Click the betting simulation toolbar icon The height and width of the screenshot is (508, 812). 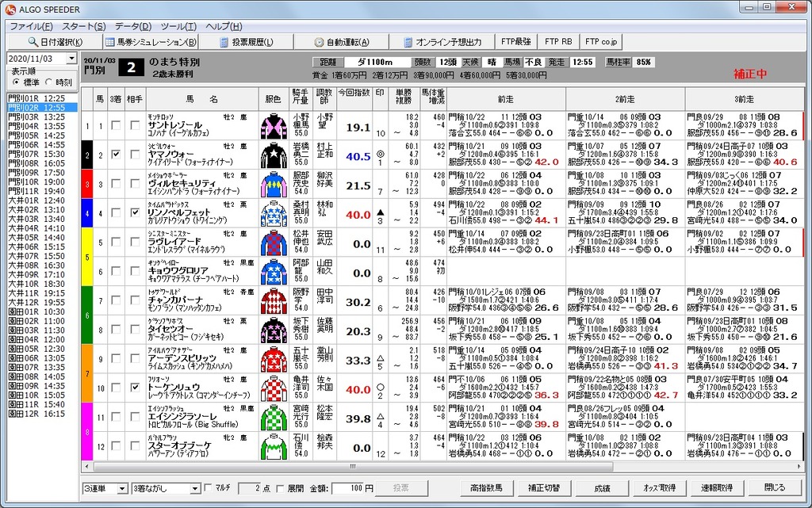click(109, 42)
